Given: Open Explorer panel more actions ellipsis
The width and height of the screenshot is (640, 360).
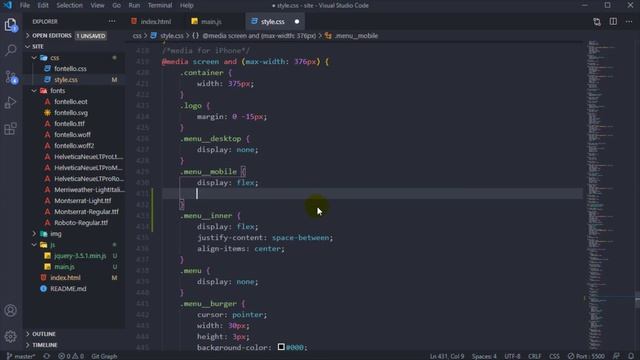Looking at the screenshot, I should coord(112,21).
